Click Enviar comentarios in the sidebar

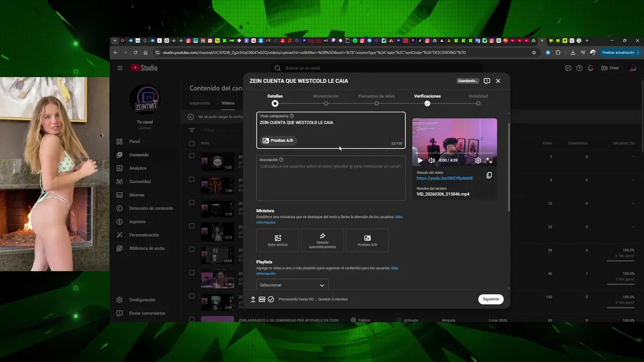pos(147,313)
